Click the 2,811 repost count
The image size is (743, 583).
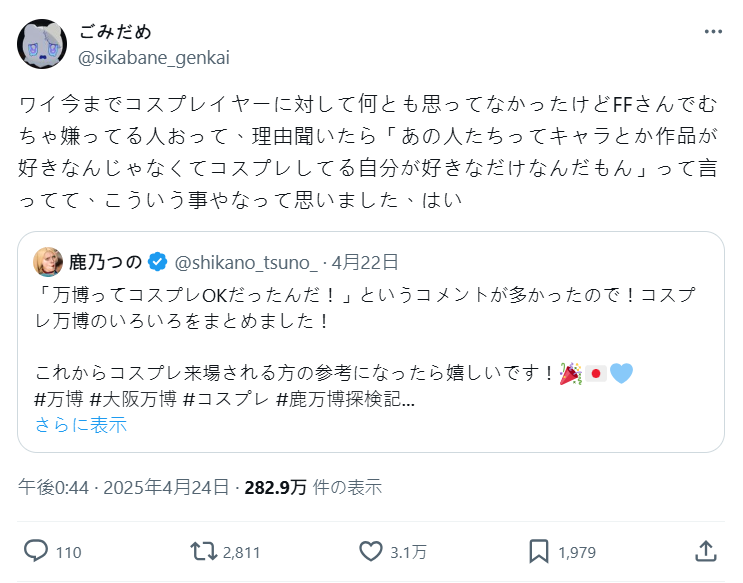(241, 552)
